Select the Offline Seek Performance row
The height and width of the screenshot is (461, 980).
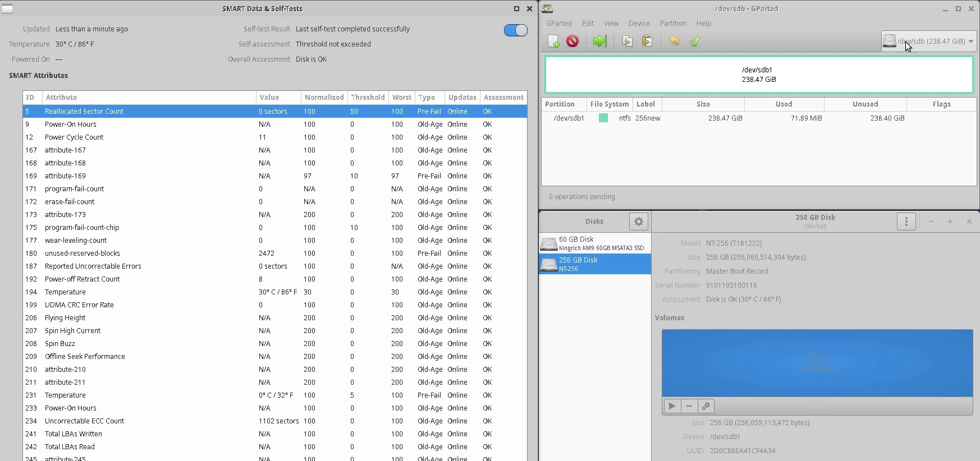275,357
